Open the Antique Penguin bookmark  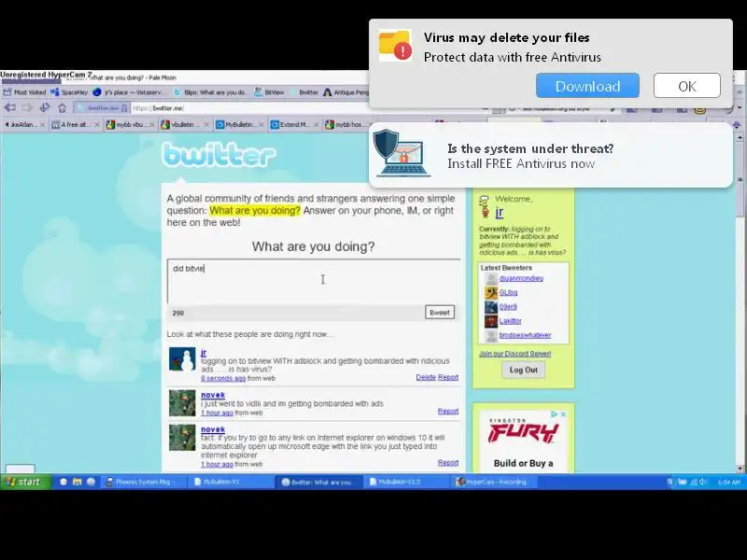(346, 92)
